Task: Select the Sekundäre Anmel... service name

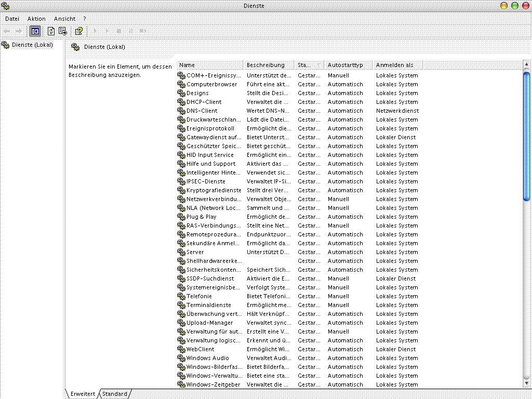Action: [213, 243]
